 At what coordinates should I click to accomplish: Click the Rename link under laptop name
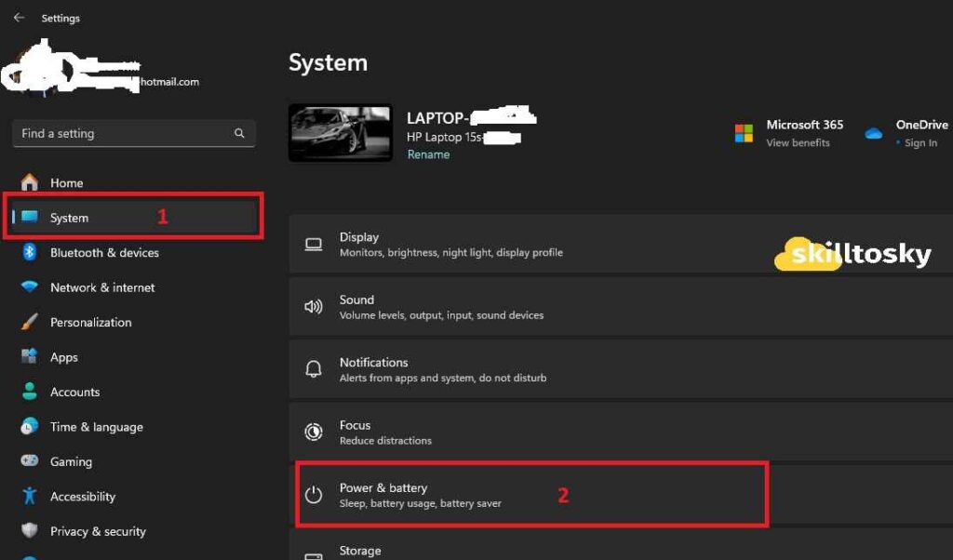click(428, 154)
